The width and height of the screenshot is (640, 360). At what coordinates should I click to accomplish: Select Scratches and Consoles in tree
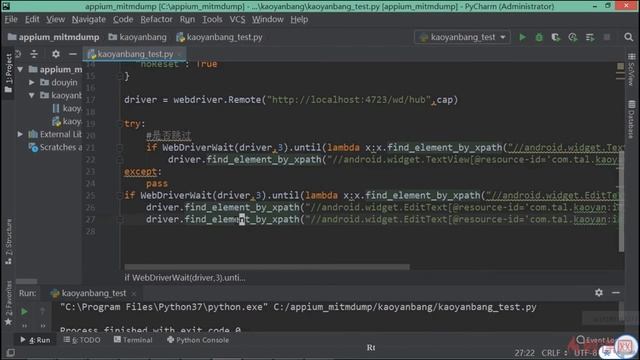pos(55,147)
